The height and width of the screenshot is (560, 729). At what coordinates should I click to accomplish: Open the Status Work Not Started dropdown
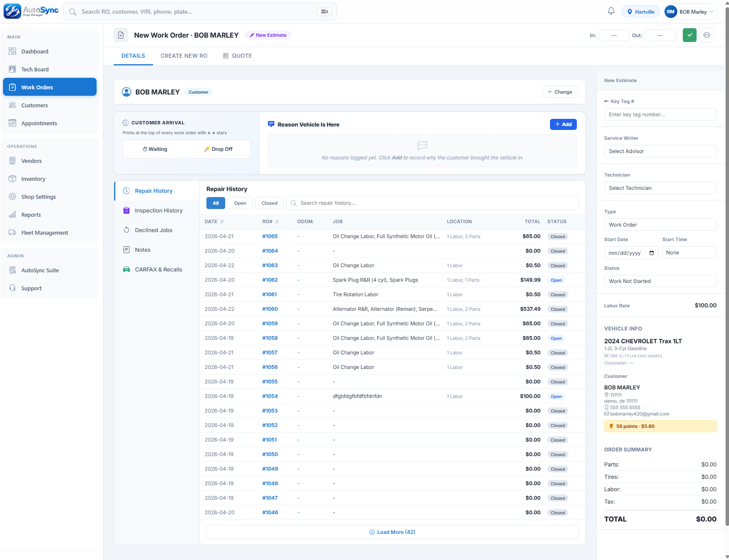tap(660, 281)
